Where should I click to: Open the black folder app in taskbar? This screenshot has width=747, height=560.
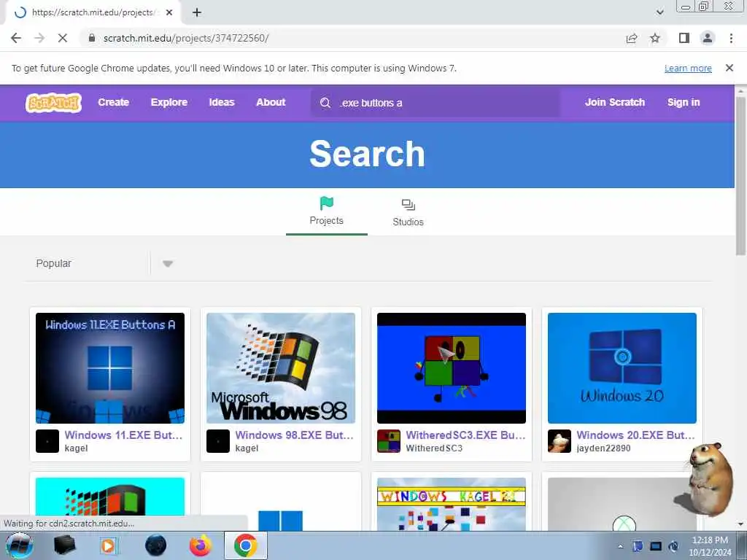pyautogui.click(x=65, y=545)
